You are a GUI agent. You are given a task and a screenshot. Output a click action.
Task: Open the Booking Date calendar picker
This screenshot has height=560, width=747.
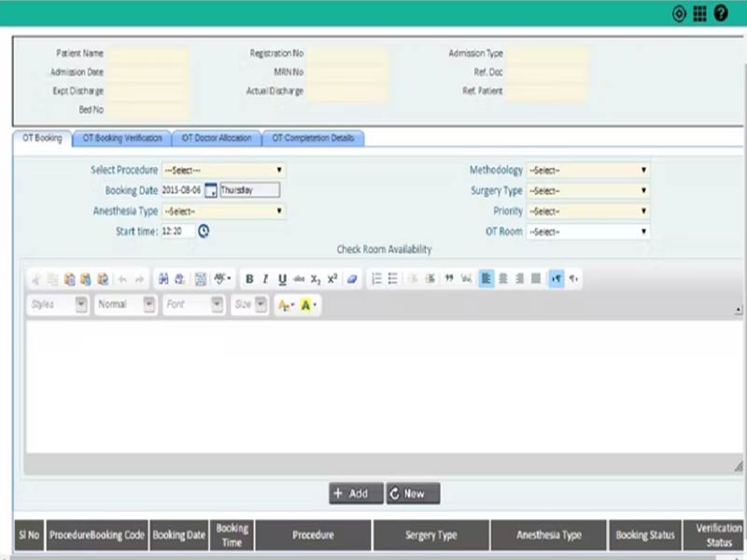(210, 190)
